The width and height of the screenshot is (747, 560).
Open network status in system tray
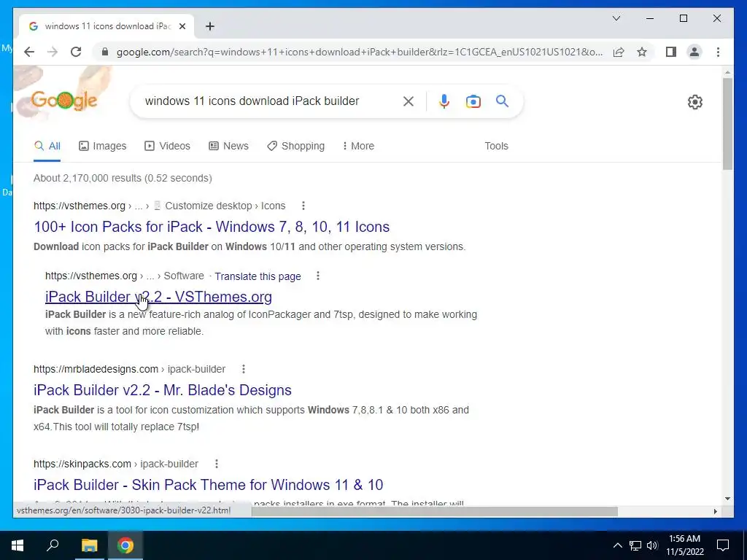[635, 545]
